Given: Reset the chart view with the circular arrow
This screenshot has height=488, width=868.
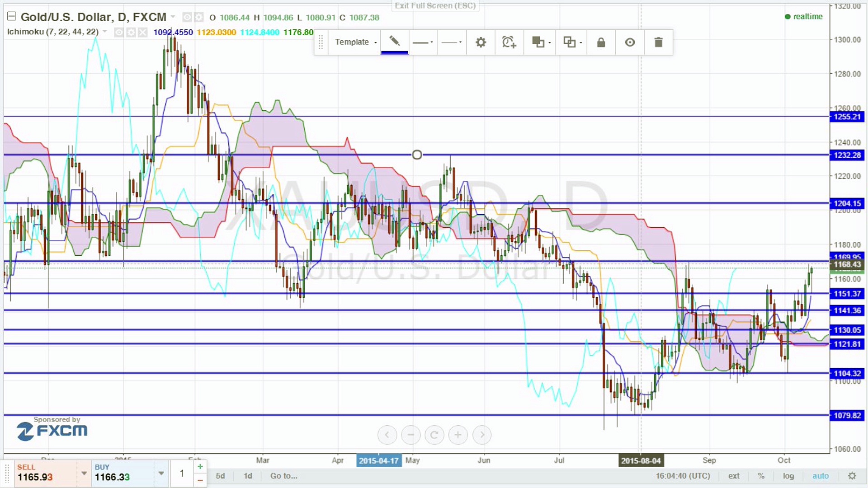Looking at the screenshot, I should coord(434,435).
